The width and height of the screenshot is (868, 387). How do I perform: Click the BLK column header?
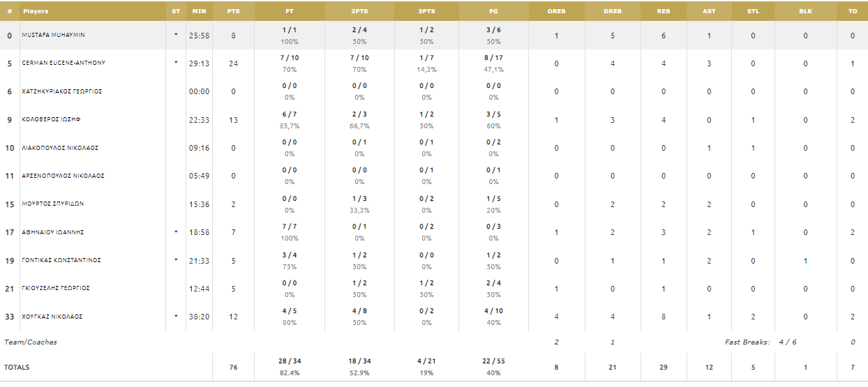[x=806, y=11]
